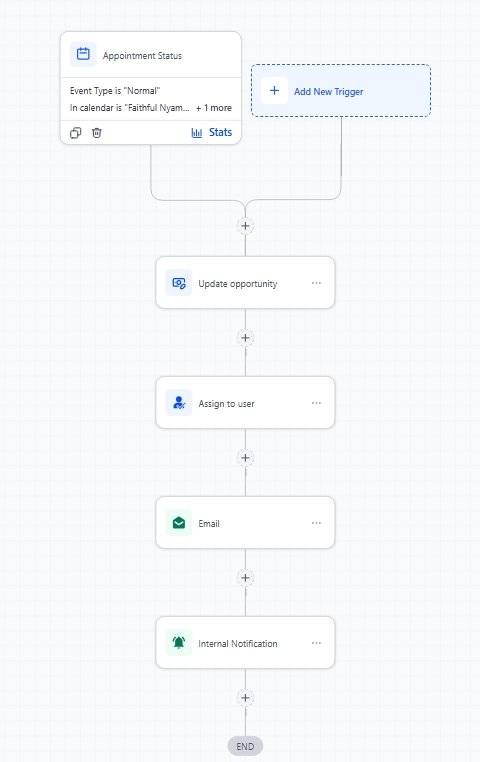Open three-dot menu on Internal Notification

[316, 643]
